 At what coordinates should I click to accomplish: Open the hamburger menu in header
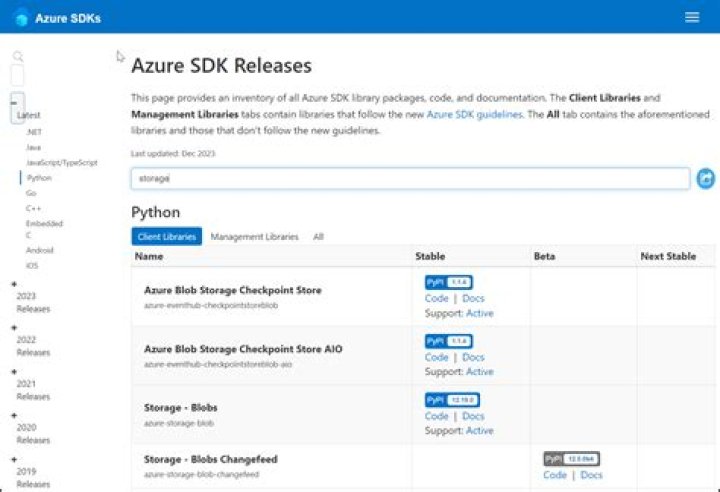(692, 17)
